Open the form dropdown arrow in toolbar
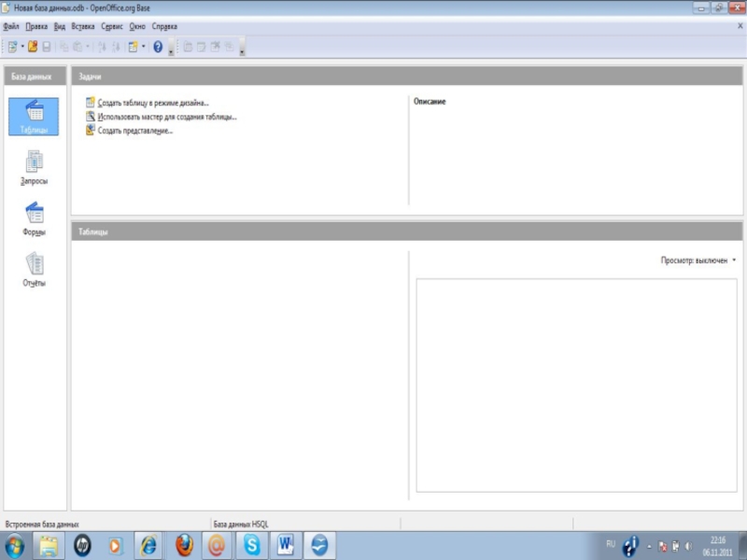This screenshot has width=747, height=560. pos(143,47)
